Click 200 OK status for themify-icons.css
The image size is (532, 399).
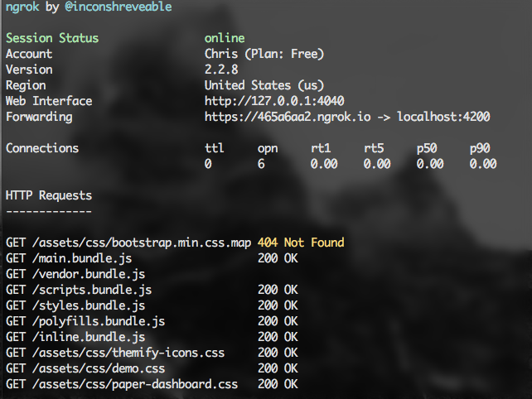278,353
